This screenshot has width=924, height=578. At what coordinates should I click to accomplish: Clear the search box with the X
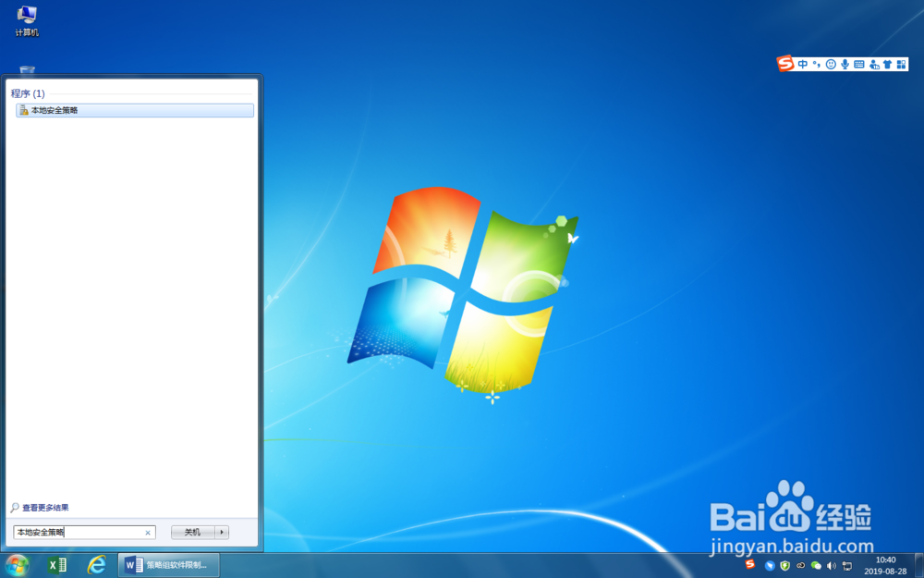148,533
